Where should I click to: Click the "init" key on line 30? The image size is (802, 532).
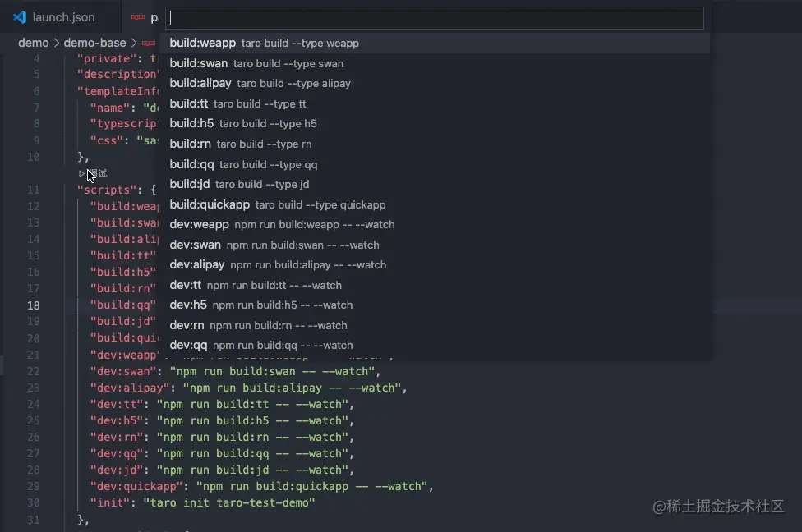click(x=109, y=503)
